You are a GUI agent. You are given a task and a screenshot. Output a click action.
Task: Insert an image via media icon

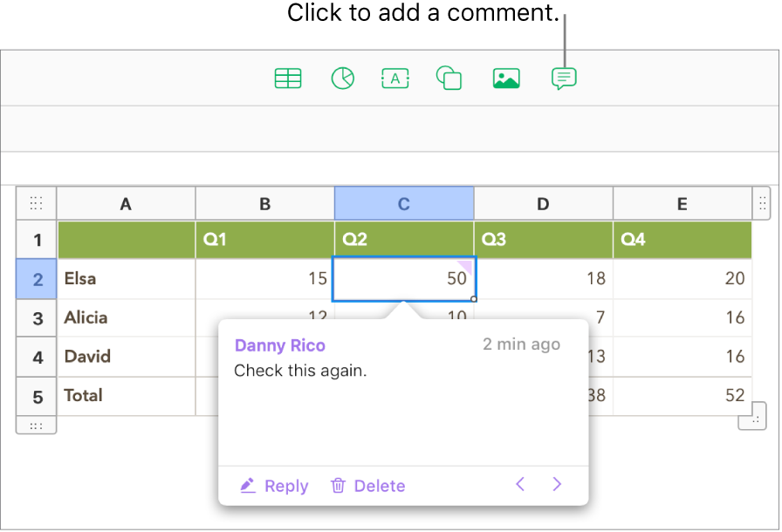pyautogui.click(x=506, y=78)
